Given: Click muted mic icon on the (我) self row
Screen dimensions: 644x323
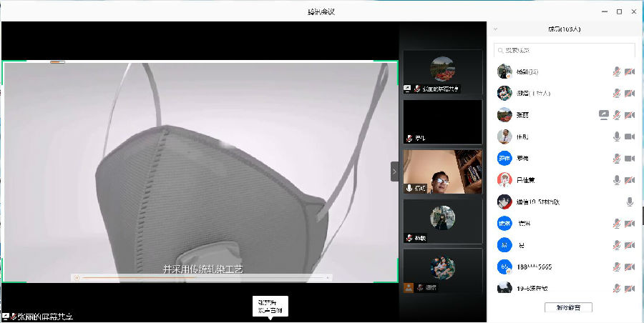Looking at the screenshot, I should pyautogui.click(x=617, y=71).
